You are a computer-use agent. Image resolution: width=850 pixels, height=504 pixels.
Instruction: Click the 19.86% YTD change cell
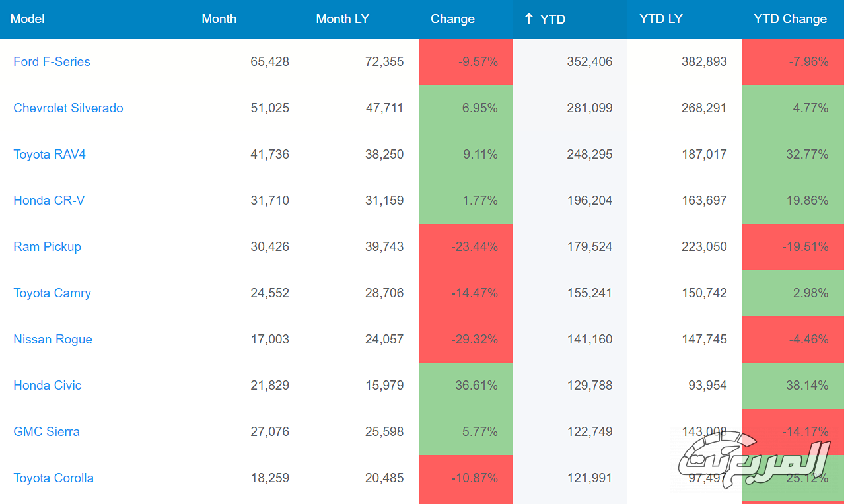(x=793, y=201)
